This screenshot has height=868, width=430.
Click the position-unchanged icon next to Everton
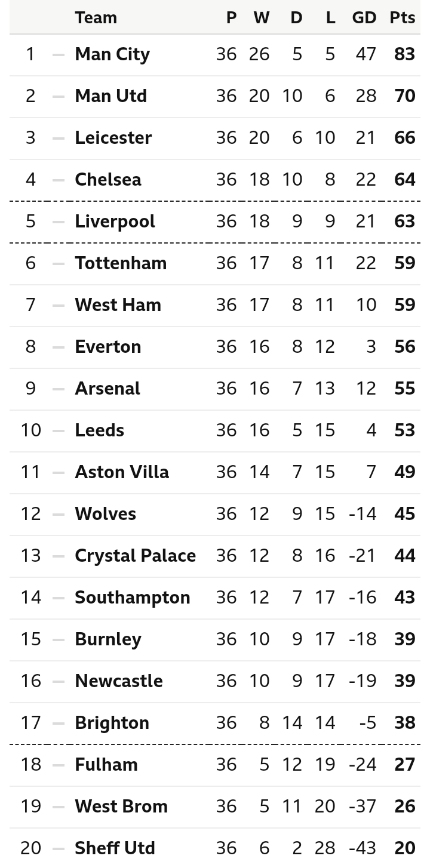(58, 347)
